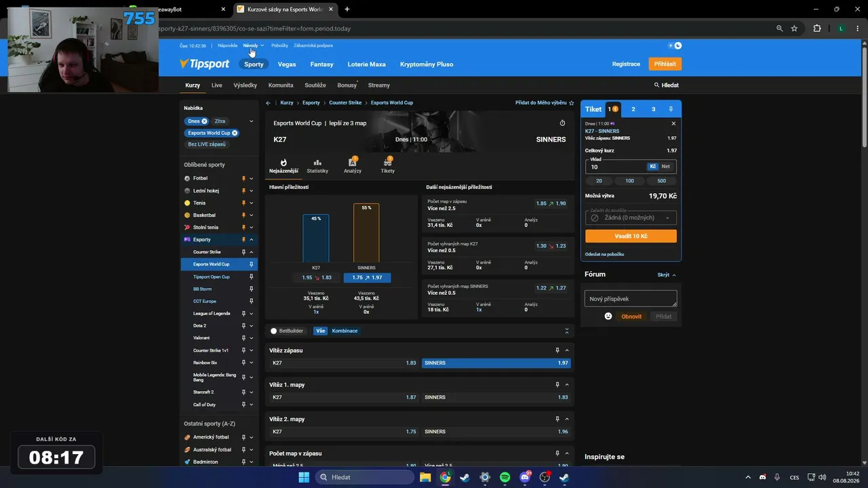Click the Registrace link
Image resolution: width=868 pixels, height=488 pixels.
pyautogui.click(x=626, y=64)
